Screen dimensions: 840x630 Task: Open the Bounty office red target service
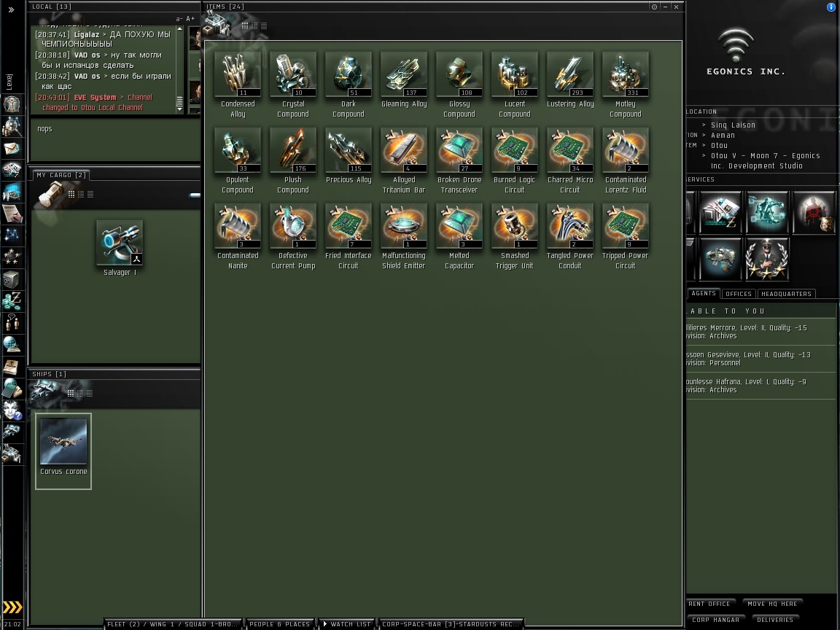click(814, 213)
